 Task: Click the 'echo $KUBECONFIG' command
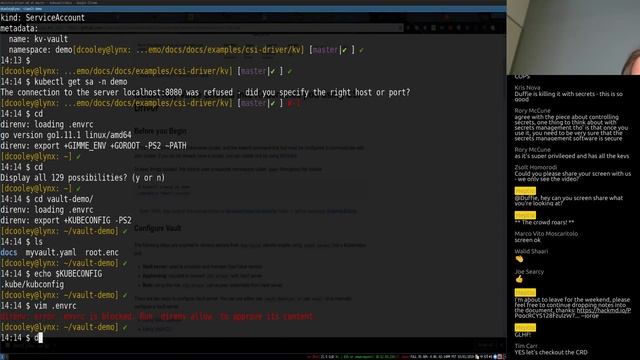68,274
